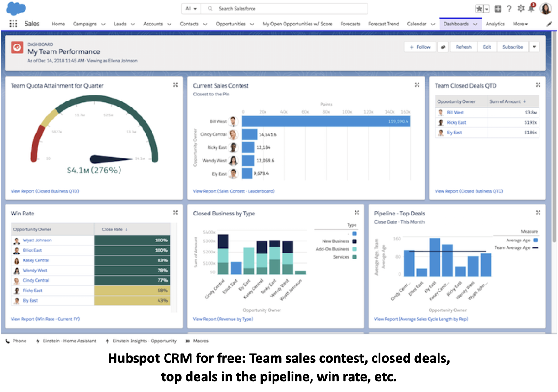
Task: Open View Report (Win Rate - Current FY) link
Action: pos(45,319)
